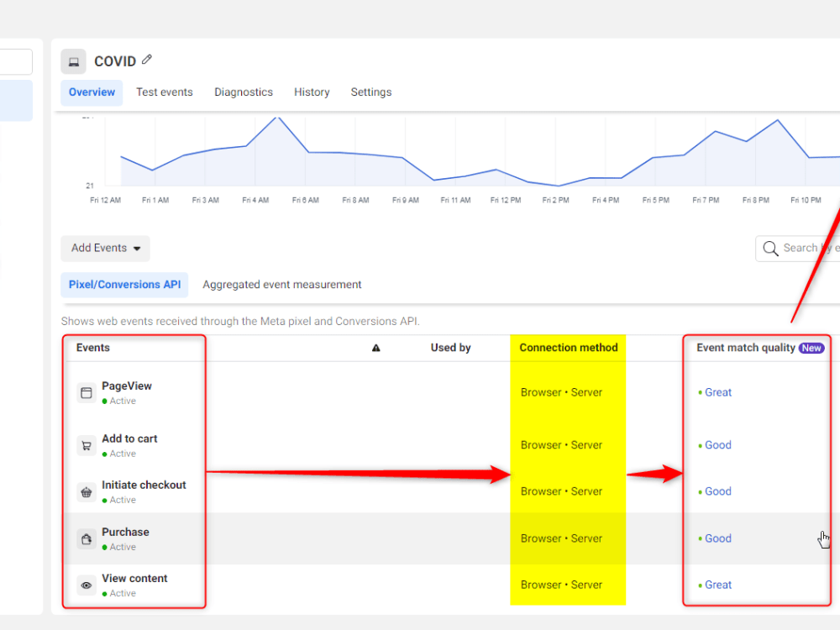Click Browser • Server for Purchase

click(x=561, y=538)
